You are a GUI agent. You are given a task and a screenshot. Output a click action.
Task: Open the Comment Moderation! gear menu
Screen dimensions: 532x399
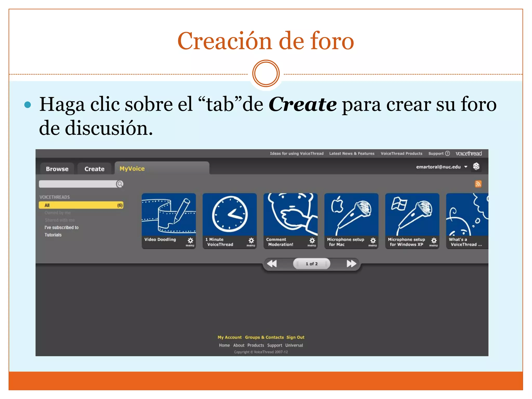[x=312, y=242]
